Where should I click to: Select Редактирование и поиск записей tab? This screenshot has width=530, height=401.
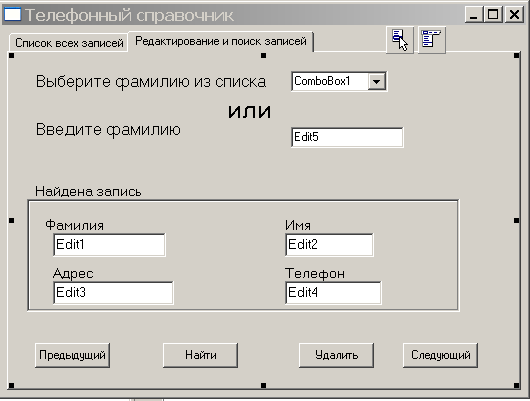(221, 41)
